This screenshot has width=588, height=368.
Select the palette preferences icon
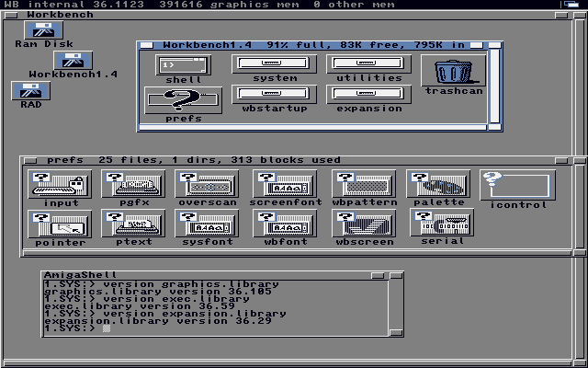click(438, 184)
